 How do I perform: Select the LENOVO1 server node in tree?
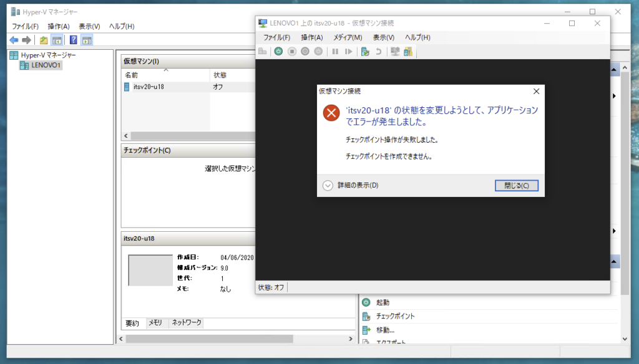pos(46,65)
